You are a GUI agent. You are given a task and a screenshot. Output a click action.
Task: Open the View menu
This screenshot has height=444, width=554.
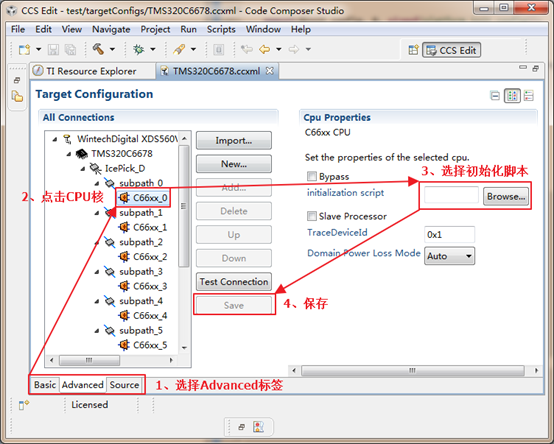[x=72, y=29]
